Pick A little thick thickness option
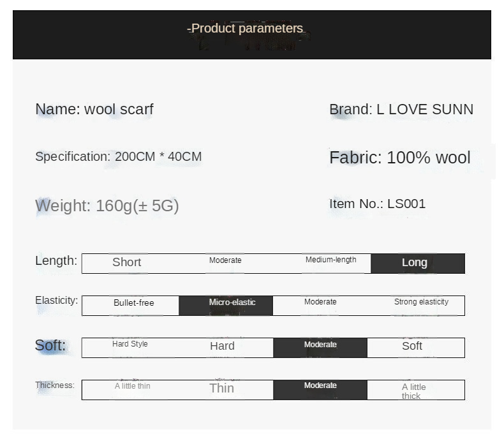This screenshot has width=504, height=441. (414, 391)
